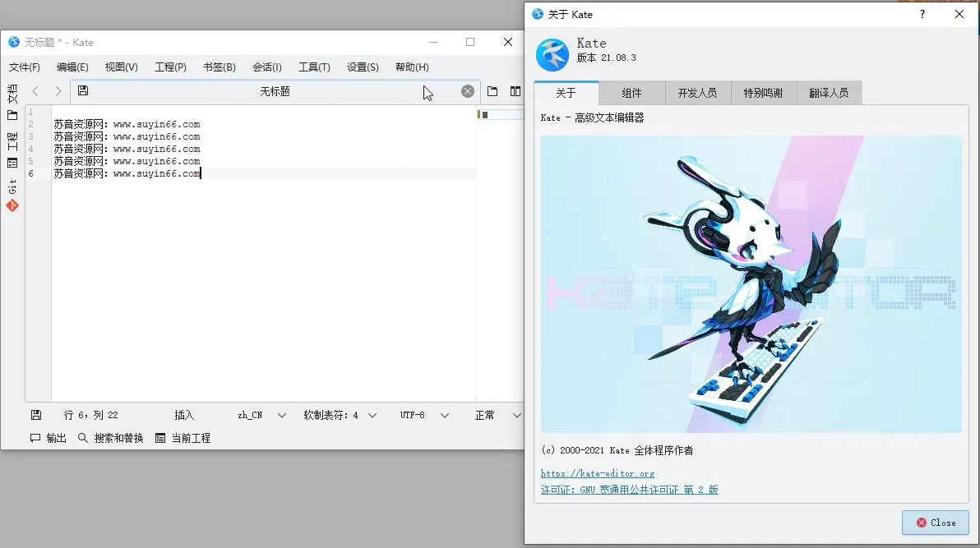This screenshot has width=980, height=548.
Task: Click the (c) 2000-2021 Kate copyright text
Action: tap(617, 450)
